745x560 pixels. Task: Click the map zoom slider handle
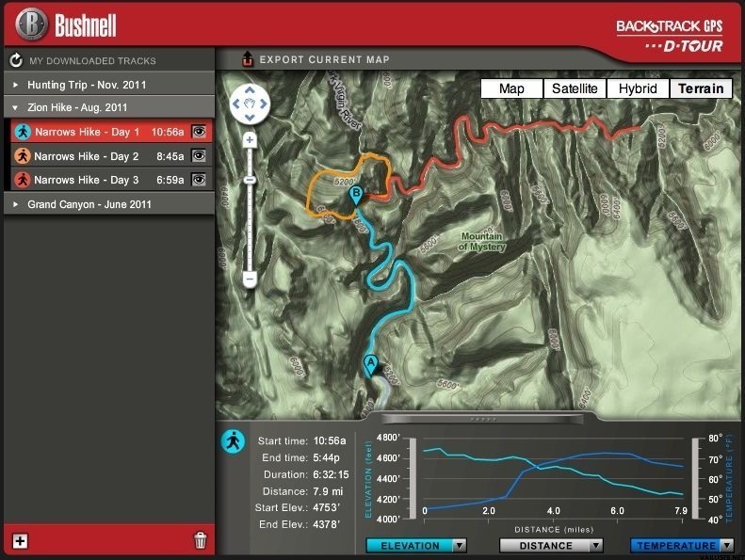coord(250,180)
